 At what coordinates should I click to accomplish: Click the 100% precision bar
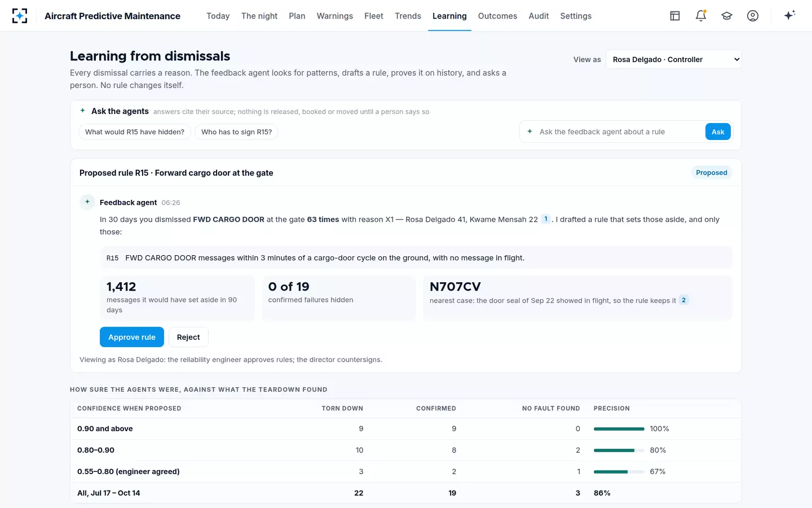pyautogui.click(x=619, y=429)
